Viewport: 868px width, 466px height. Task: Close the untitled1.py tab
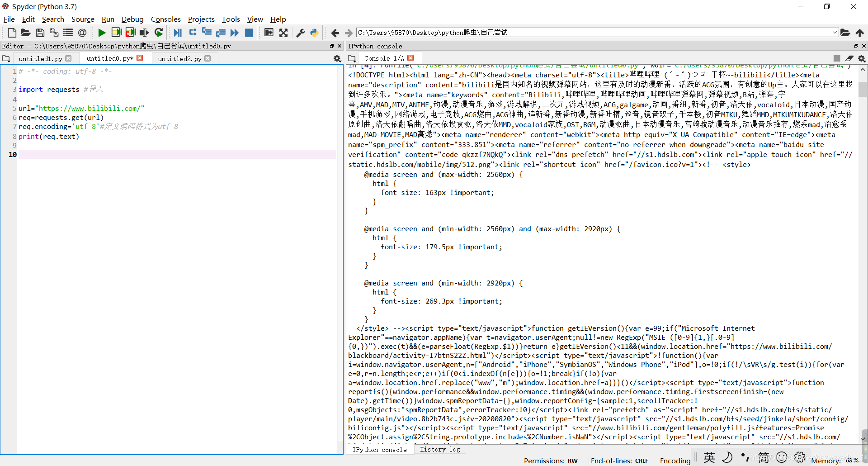68,58
